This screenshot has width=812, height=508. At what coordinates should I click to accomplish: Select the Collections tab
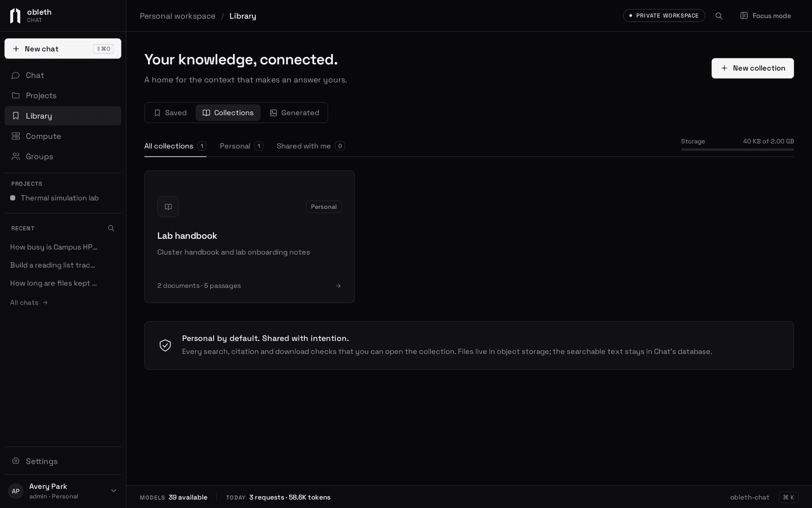coord(228,113)
